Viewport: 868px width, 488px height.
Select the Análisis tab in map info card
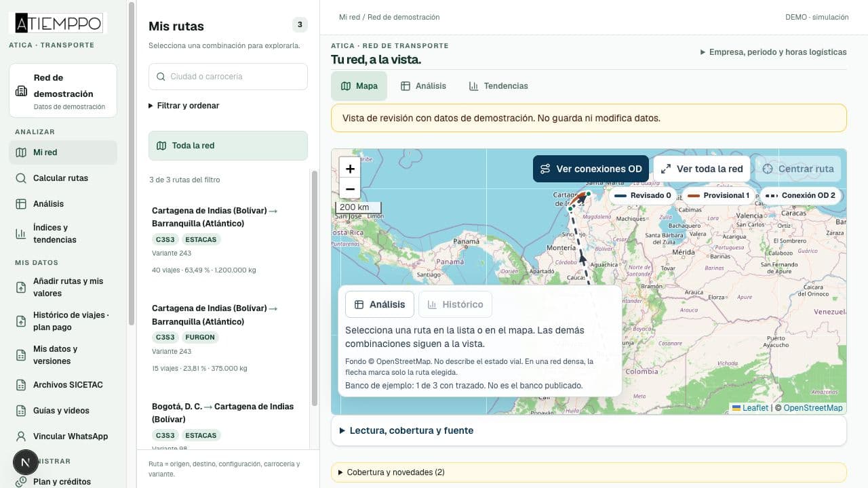380,304
